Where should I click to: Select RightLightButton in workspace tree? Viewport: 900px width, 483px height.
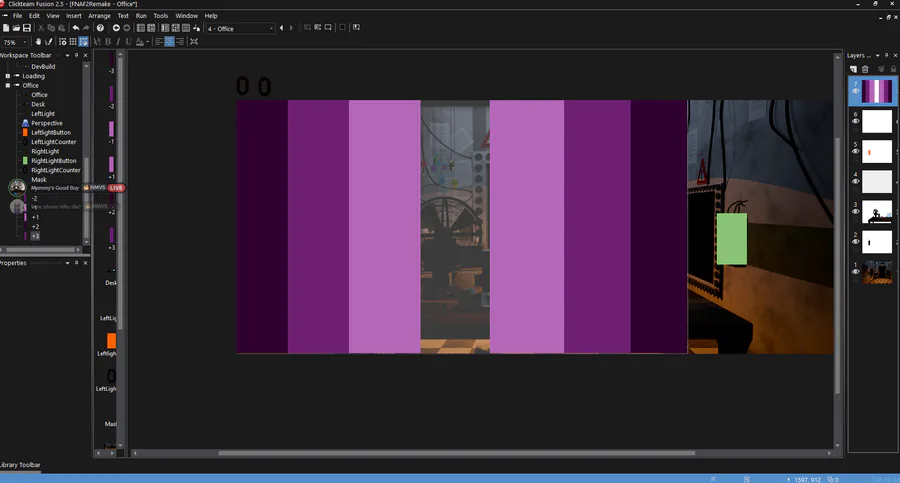coord(53,161)
